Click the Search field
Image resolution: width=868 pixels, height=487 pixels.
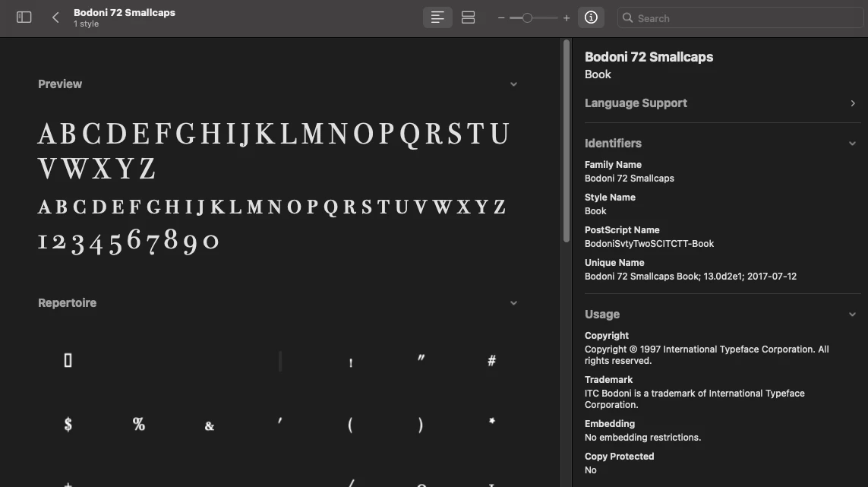click(740, 17)
